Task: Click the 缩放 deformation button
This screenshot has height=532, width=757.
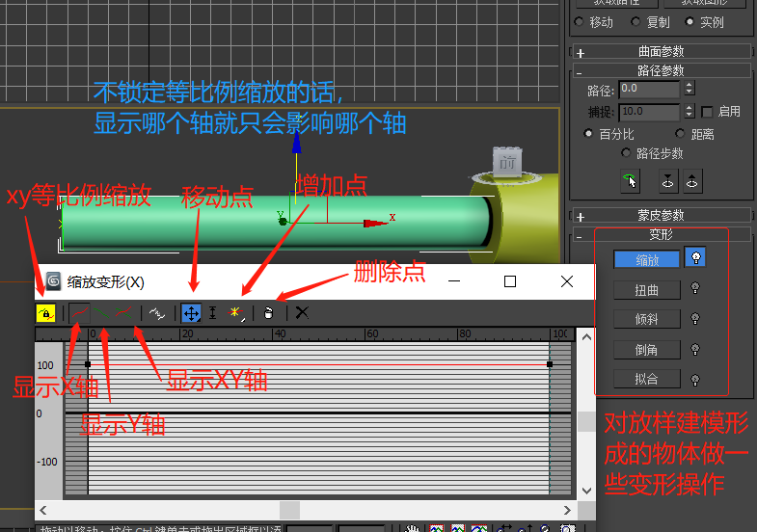Action: [647, 259]
